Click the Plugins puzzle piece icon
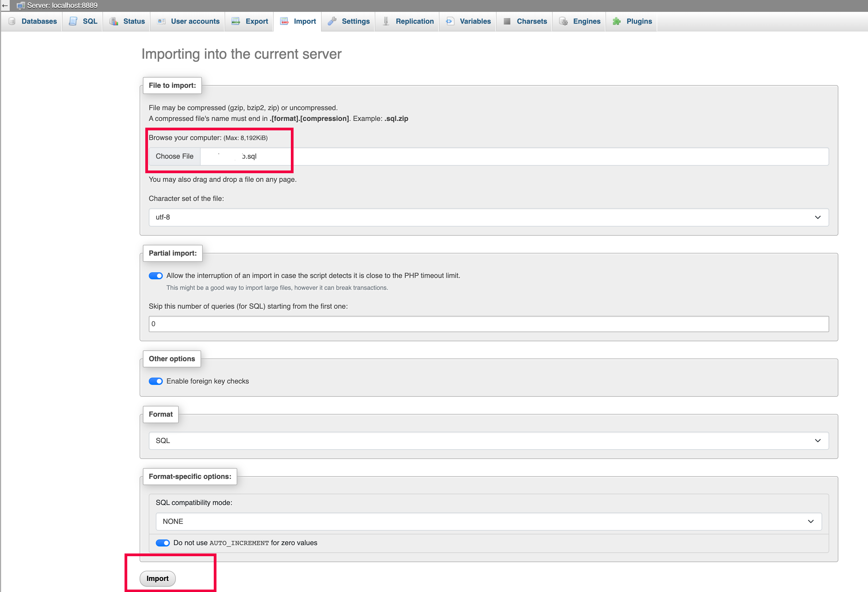This screenshot has width=868, height=592. click(617, 21)
